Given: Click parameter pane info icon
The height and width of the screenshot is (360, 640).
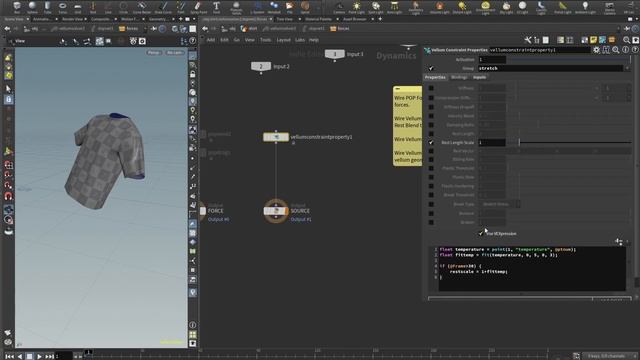Looking at the screenshot, I should [x=625, y=50].
